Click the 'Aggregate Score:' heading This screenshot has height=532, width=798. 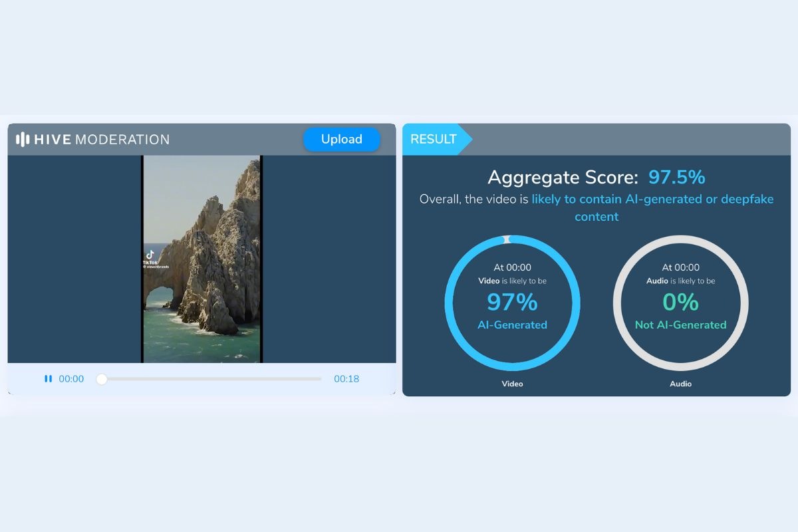pyautogui.click(x=563, y=178)
